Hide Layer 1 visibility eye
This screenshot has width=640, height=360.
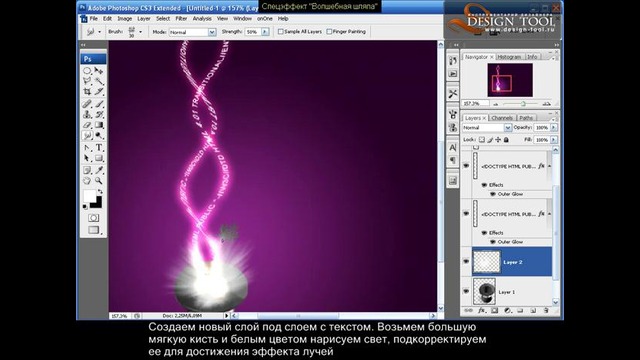[466, 291]
